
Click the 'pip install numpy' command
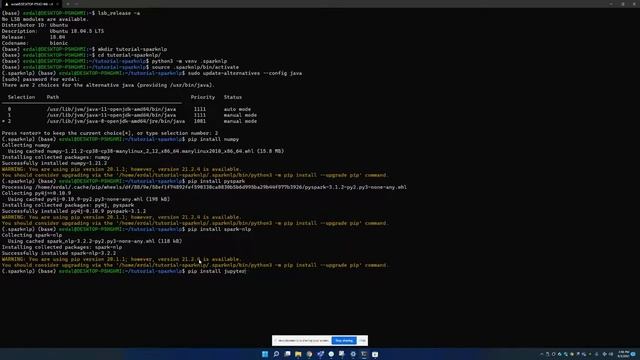[213, 139]
